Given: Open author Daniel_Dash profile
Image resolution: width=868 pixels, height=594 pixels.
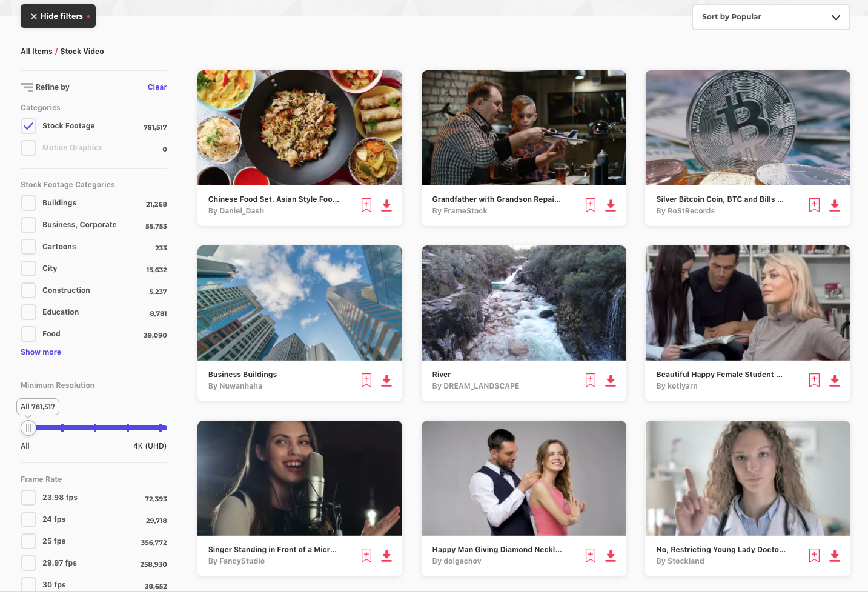Looking at the screenshot, I should pos(242,211).
